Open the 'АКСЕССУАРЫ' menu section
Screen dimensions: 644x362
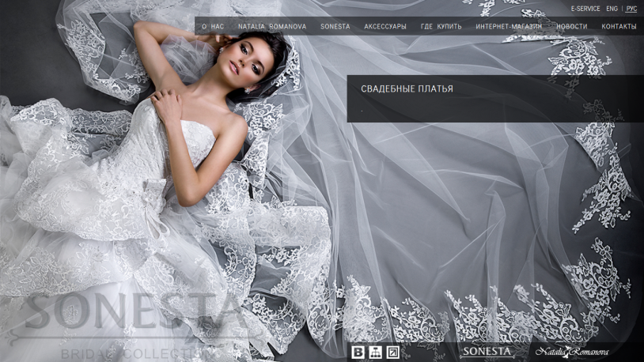coord(385,27)
